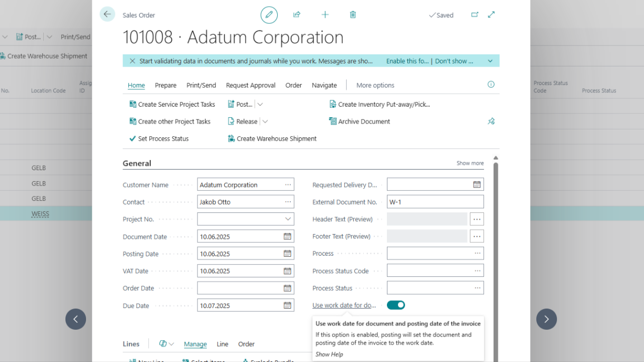Click Create Service Project Tasks
The width and height of the screenshot is (644, 362).
point(172,105)
